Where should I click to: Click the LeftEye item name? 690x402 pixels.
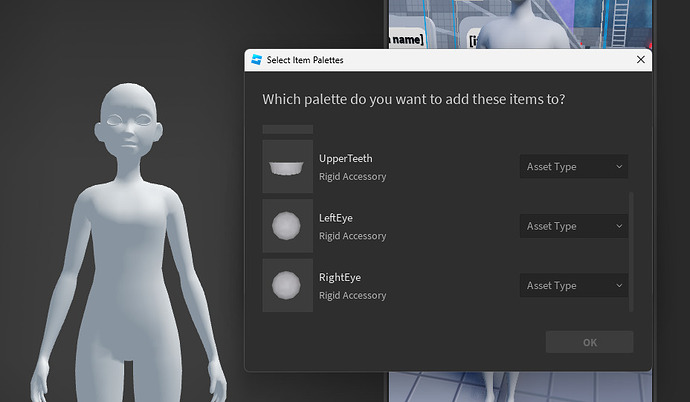(336, 218)
